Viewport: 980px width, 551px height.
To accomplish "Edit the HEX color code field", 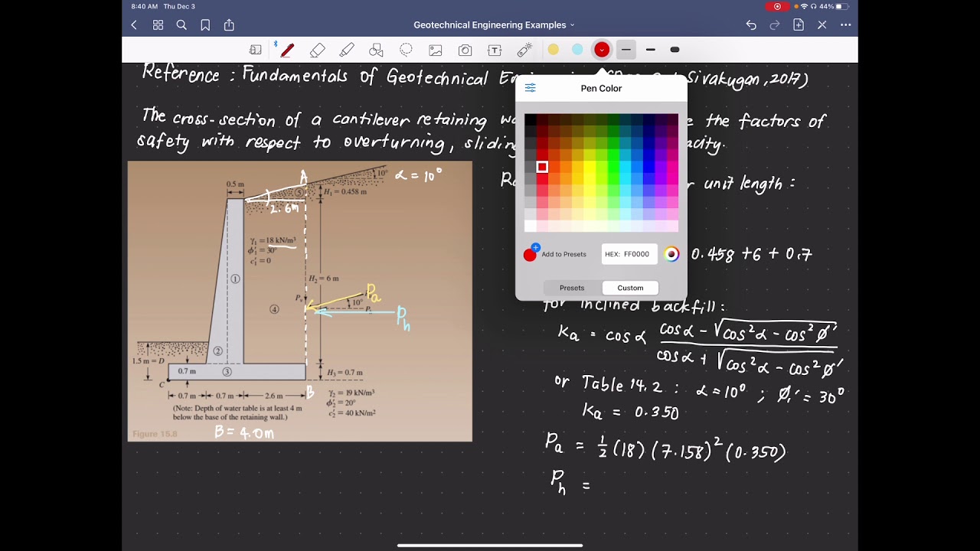I will (629, 254).
